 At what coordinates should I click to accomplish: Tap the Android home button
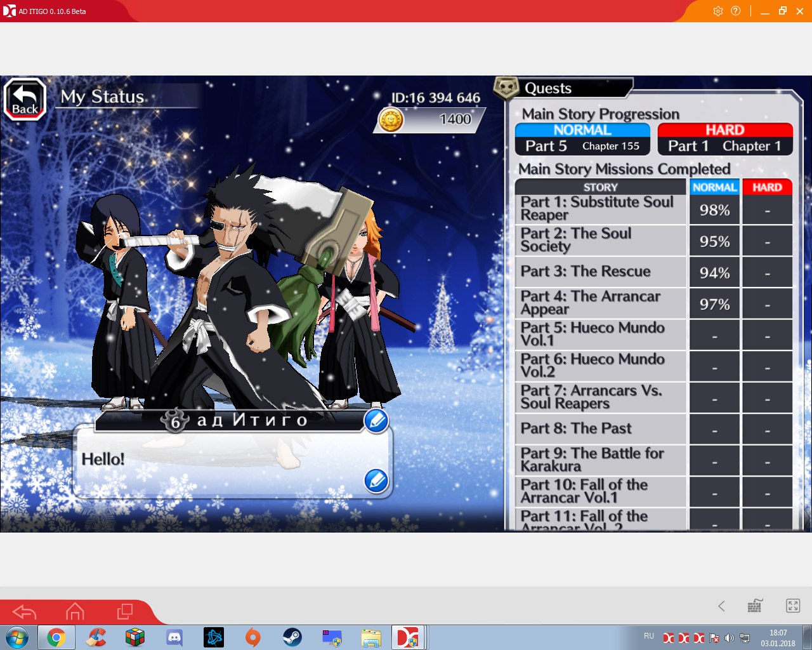tap(75, 612)
